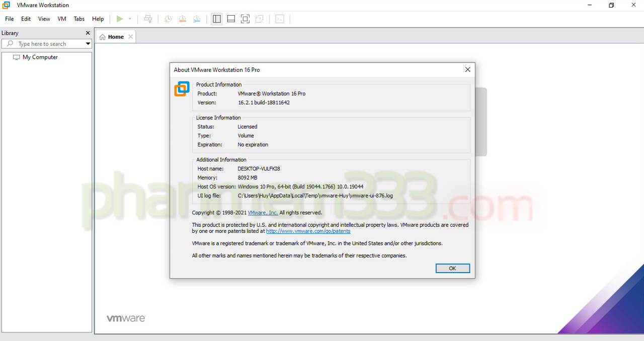
Task: Restore down the VMware Workstation window
Action: point(611,5)
